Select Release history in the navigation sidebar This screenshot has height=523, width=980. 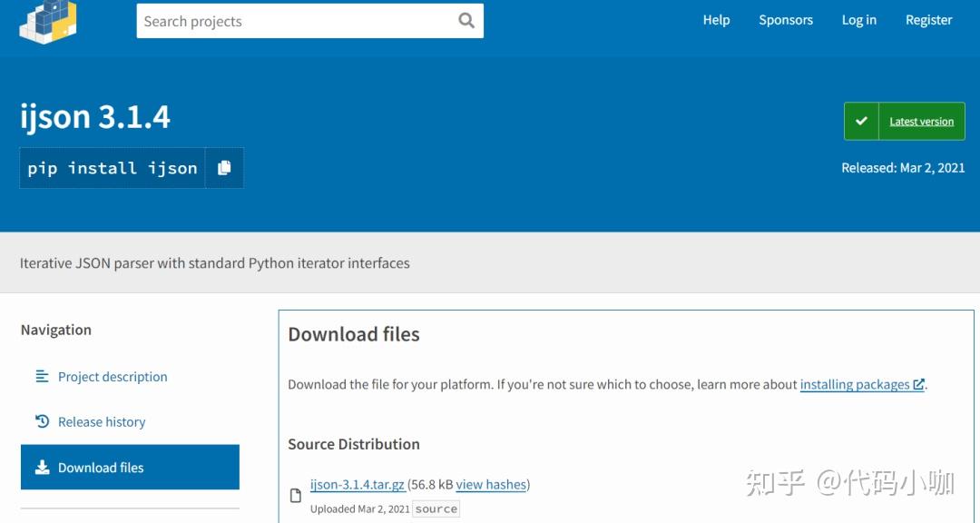(x=101, y=421)
